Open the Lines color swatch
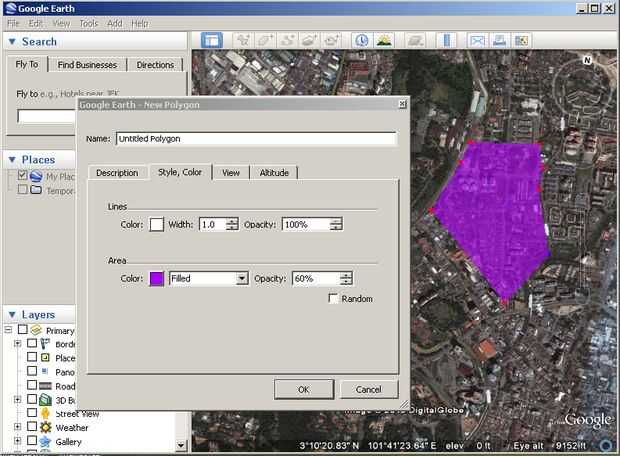 tap(157, 224)
